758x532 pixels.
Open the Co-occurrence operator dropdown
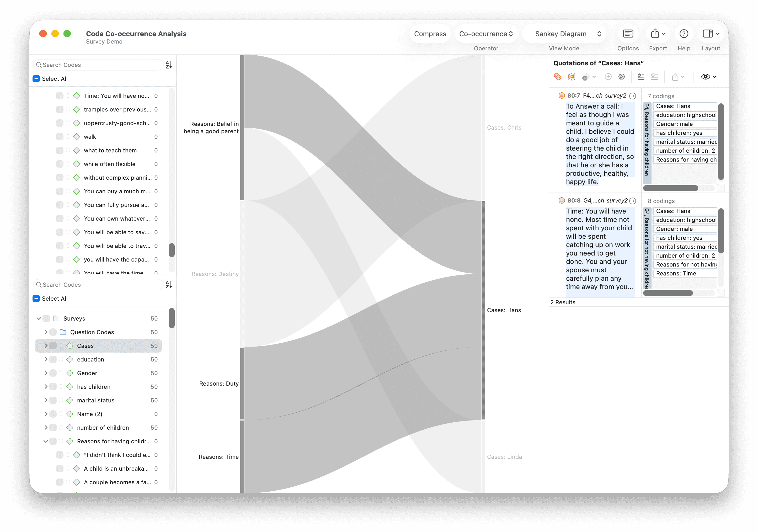click(x=486, y=34)
